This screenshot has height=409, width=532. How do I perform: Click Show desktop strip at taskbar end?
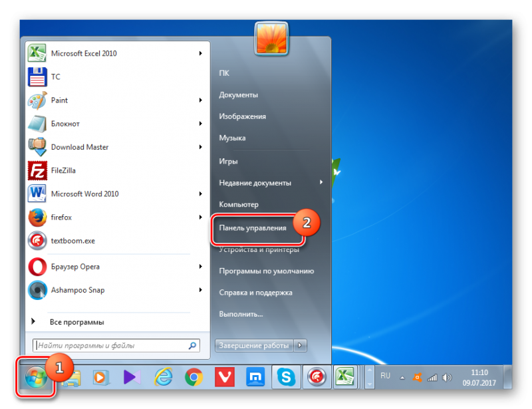[507, 377]
